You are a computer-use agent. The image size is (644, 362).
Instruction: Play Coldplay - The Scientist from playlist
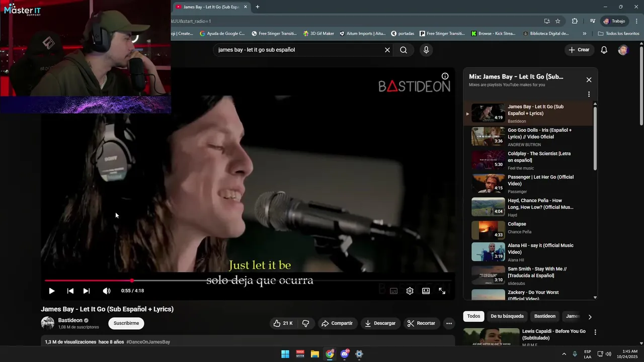click(x=528, y=160)
